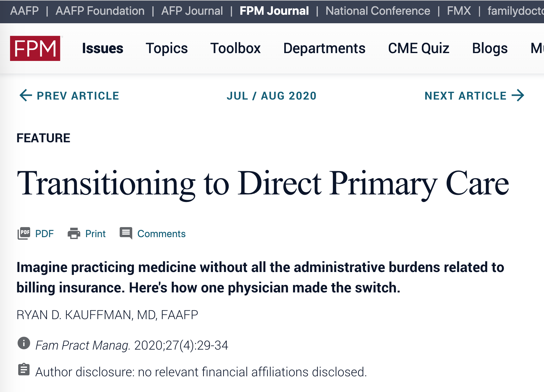Open the Topics menu
544x392 pixels.
(167, 48)
